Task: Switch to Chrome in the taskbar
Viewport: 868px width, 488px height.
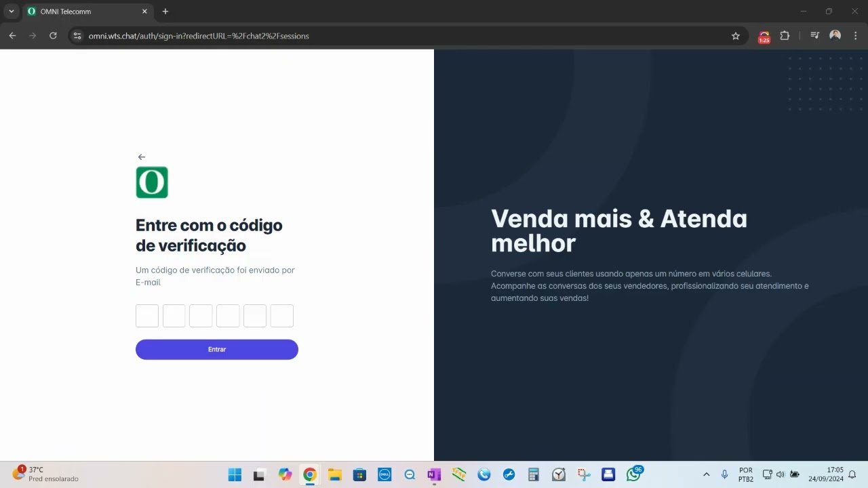Action: [310, 474]
